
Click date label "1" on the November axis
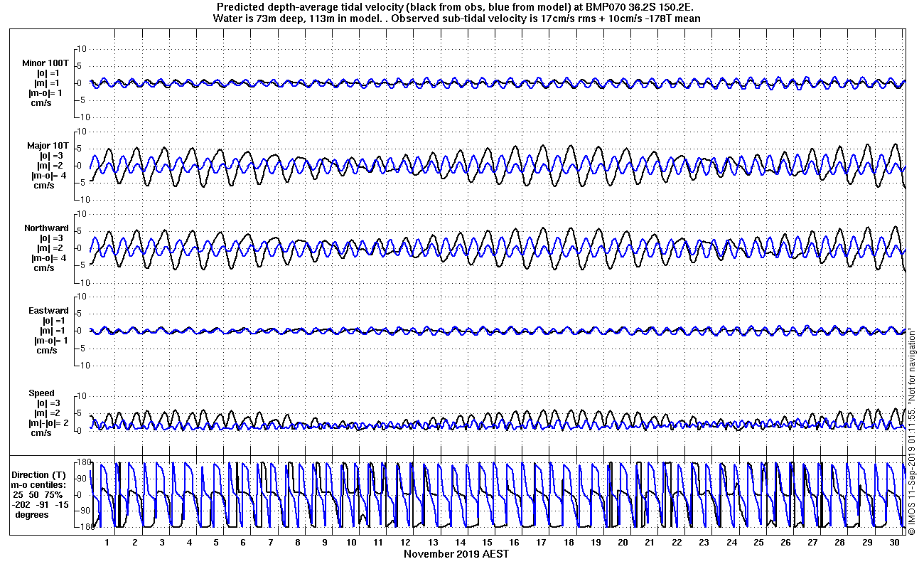click(107, 543)
